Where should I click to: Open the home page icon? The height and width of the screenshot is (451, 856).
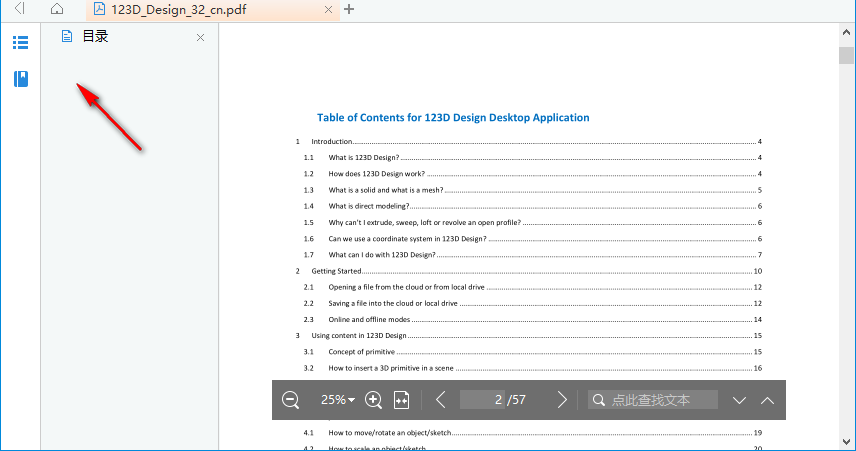click(x=57, y=9)
